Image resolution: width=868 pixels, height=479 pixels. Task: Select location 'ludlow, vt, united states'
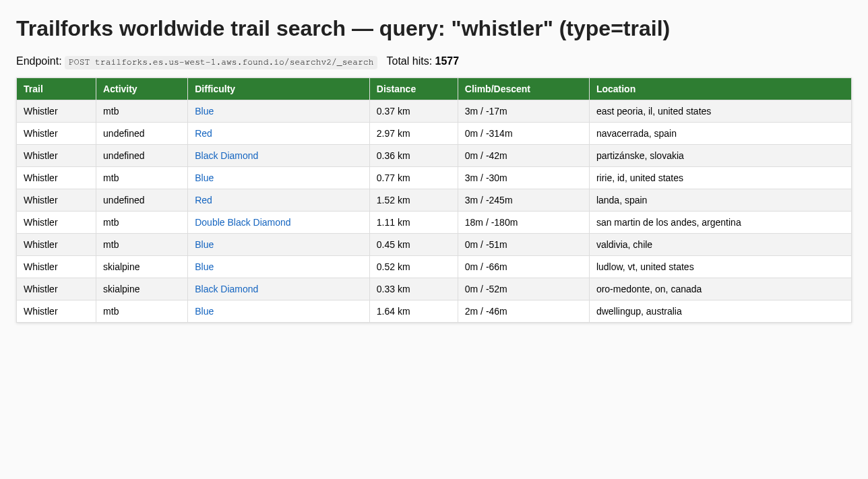[x=645, y=267]
